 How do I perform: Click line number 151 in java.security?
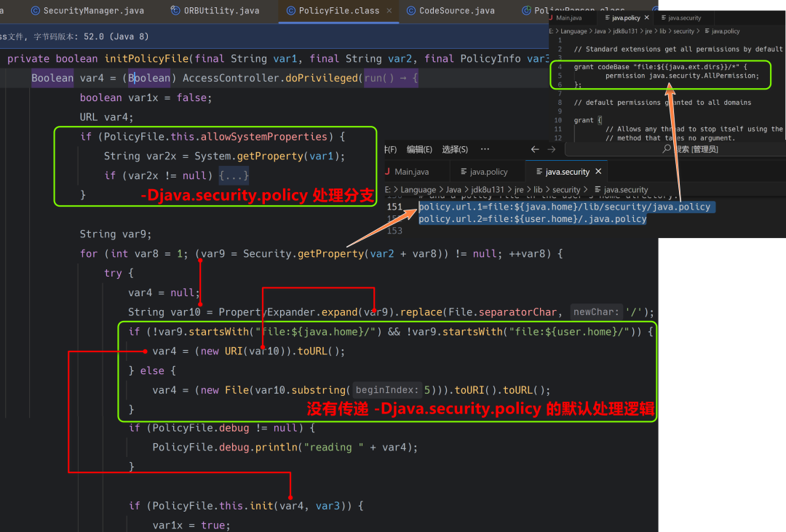[x=394, y=207]
